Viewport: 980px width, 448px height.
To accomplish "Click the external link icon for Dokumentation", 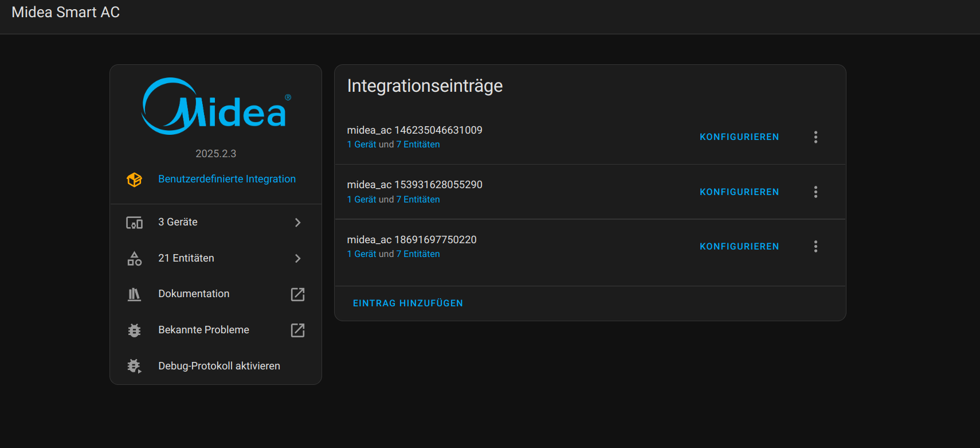I will (x=297, y=294).
